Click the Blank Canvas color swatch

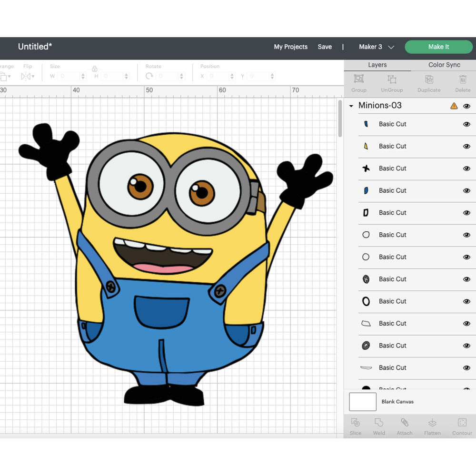(362, 402)
